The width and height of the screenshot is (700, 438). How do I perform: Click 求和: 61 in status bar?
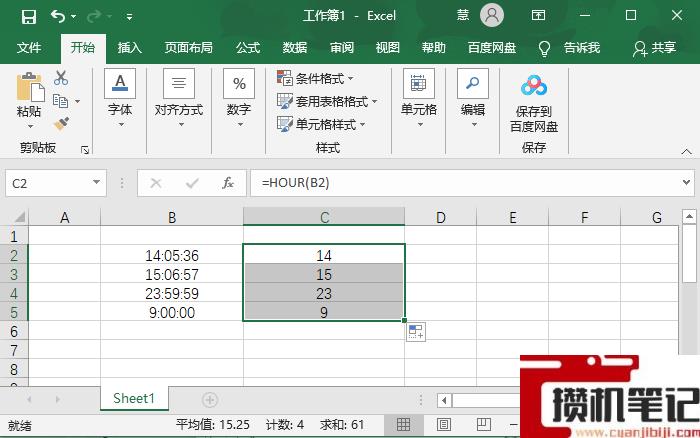(342, 424)
